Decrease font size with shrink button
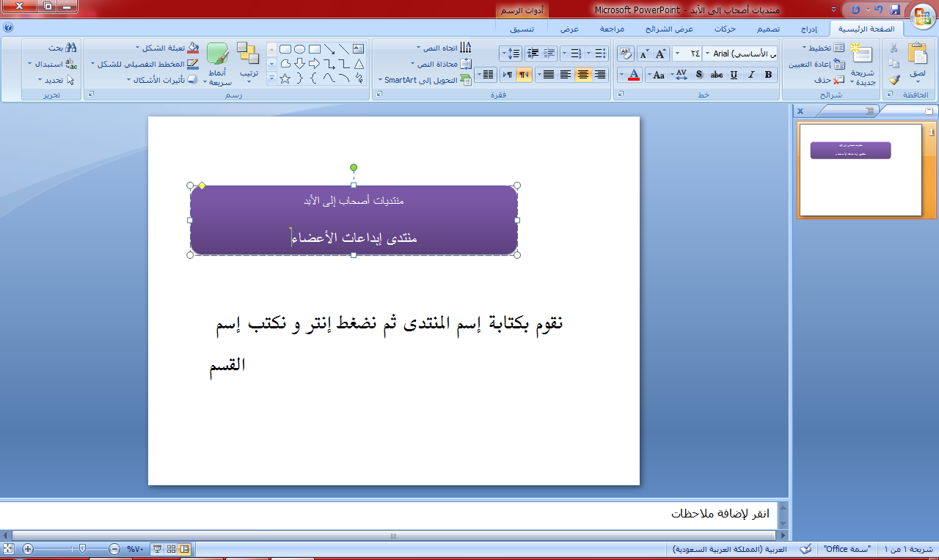 pyautogui.click(x=644, y=54)
